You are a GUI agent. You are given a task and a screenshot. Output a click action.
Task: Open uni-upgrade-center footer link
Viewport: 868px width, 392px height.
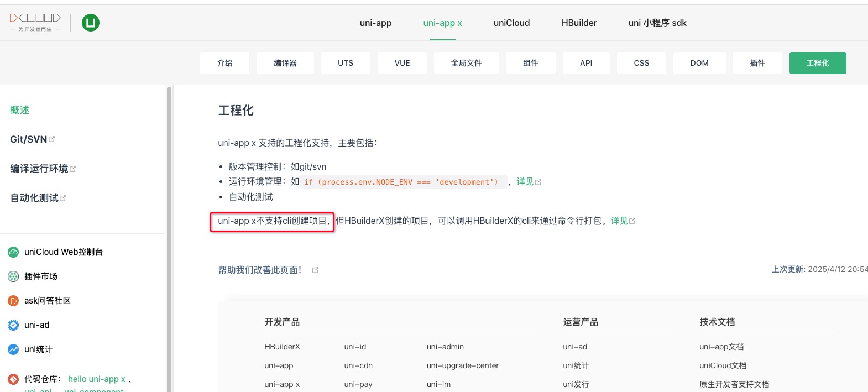pyautogui.click(x=462, y=365)
